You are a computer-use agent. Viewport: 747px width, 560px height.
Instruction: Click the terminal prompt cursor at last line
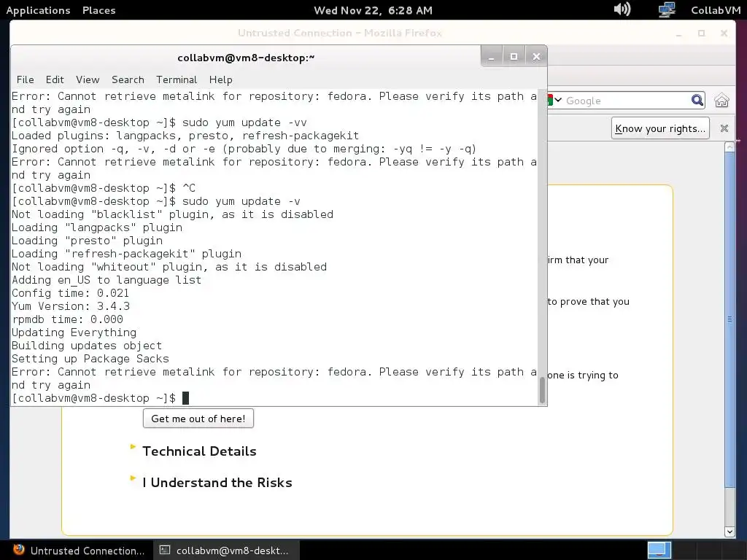click(x=186, y=398)
